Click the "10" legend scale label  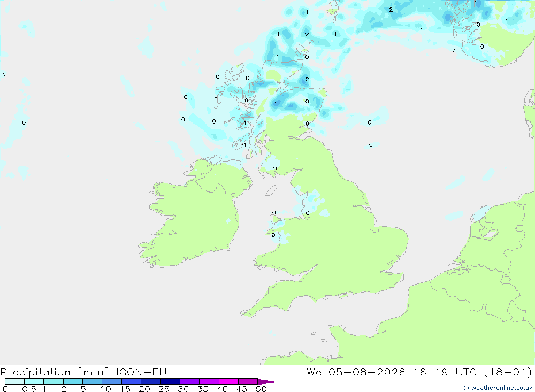tap(106, 389)
